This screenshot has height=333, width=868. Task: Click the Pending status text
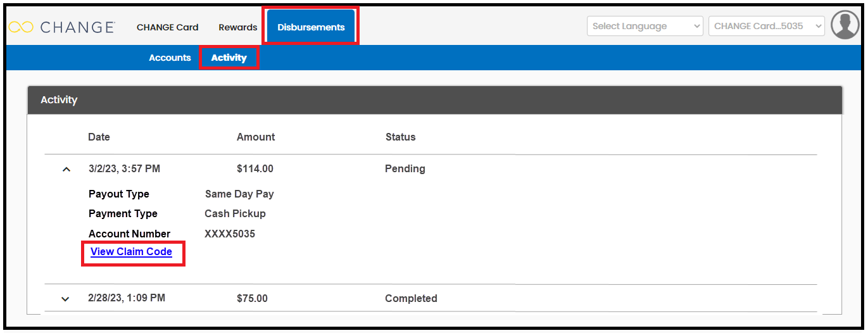pyautogui.click(x=405, y=169)
